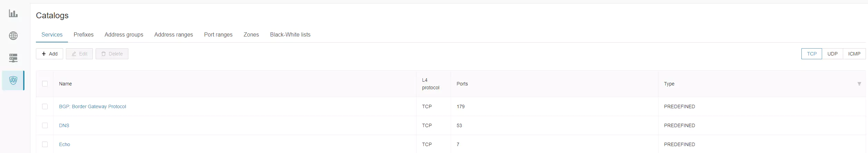868x153 pixels.
Task: Open BGP: Border Gateway Protocol link
Action: [x=92, y=106]
